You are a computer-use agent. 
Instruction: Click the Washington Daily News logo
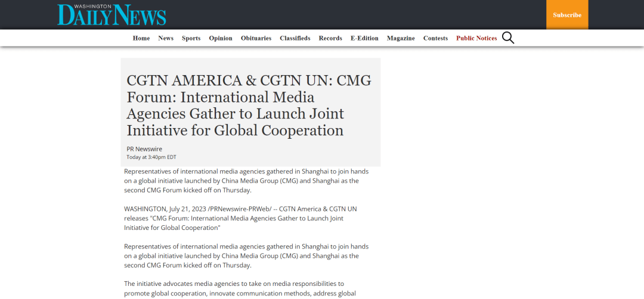(x=112, y=15)
